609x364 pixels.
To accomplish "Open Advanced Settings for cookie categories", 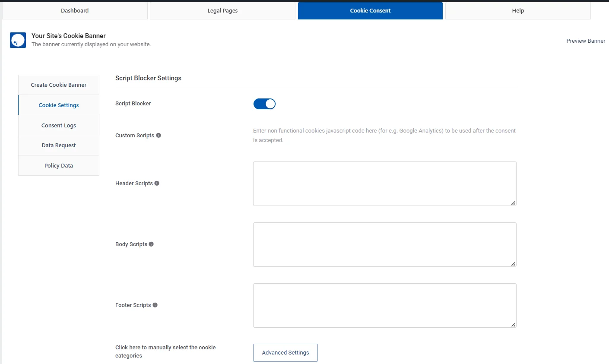I will (285, 352).
